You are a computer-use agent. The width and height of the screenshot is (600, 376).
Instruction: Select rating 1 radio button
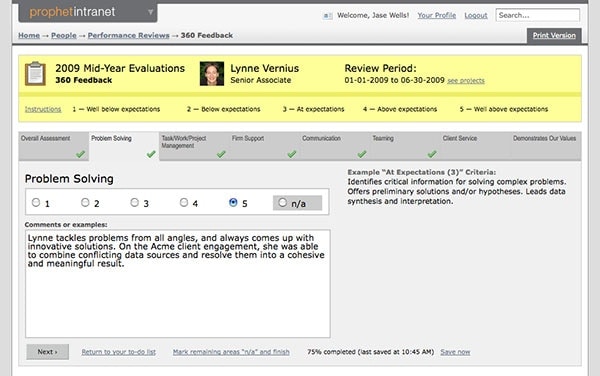point(36,202)
